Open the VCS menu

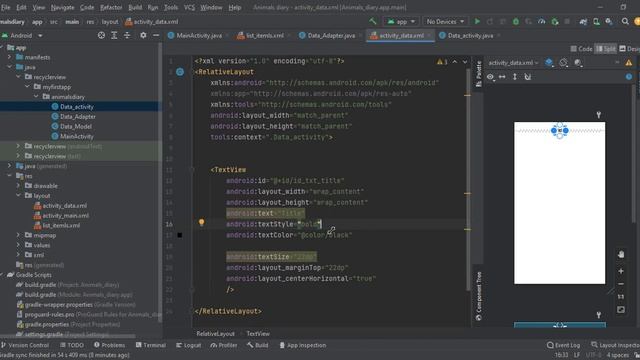(189, 7)
